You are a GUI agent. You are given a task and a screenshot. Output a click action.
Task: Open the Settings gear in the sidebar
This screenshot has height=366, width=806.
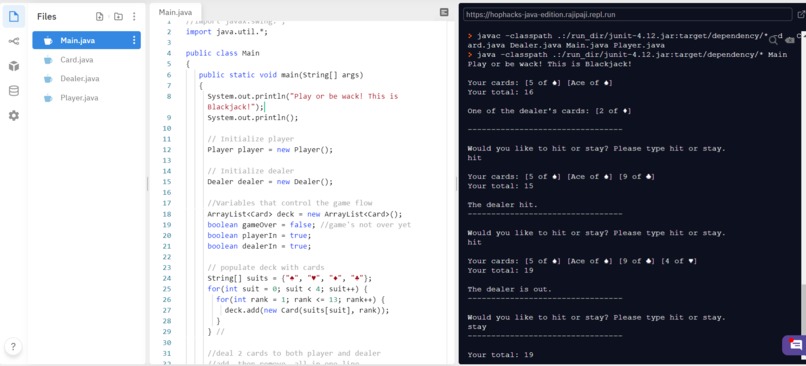pos(14,116)
